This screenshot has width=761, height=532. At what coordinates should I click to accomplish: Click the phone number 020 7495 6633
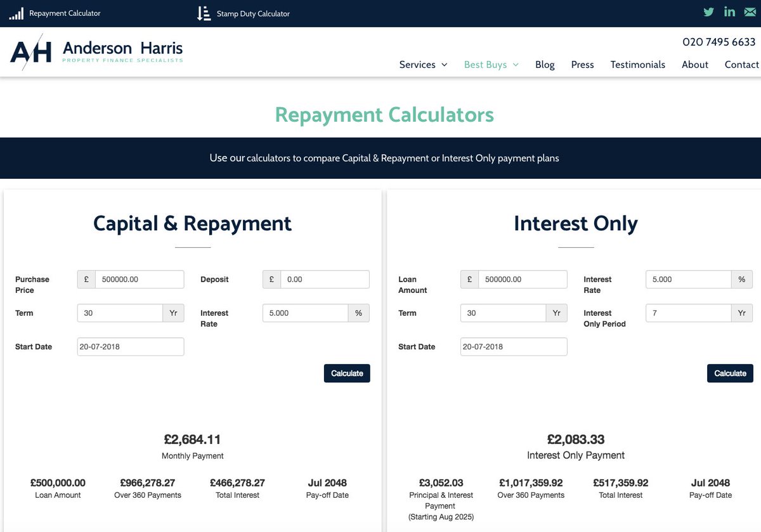[x=719, y=42]
